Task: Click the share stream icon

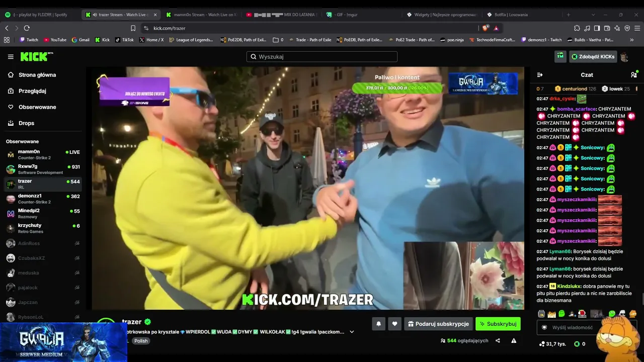Action: pyautogui.click(x=498, y=340)
